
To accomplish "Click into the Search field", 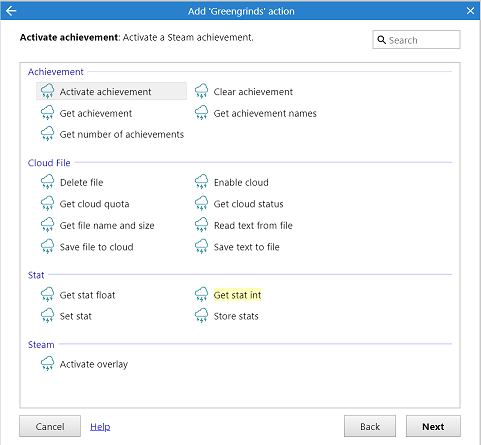I will pyautogui.click(x=416, y=40).
